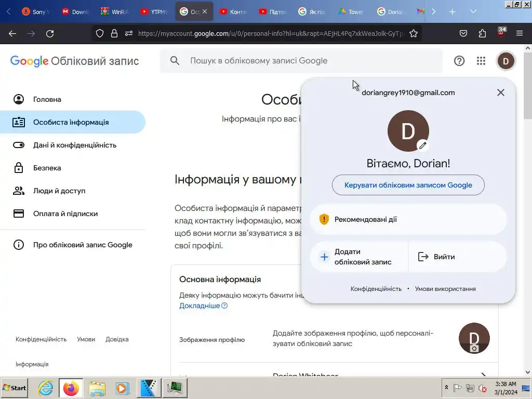Screen dimensions: 532x399
Task: Open the Google apps grid launcher
Action: pos(481,61)
